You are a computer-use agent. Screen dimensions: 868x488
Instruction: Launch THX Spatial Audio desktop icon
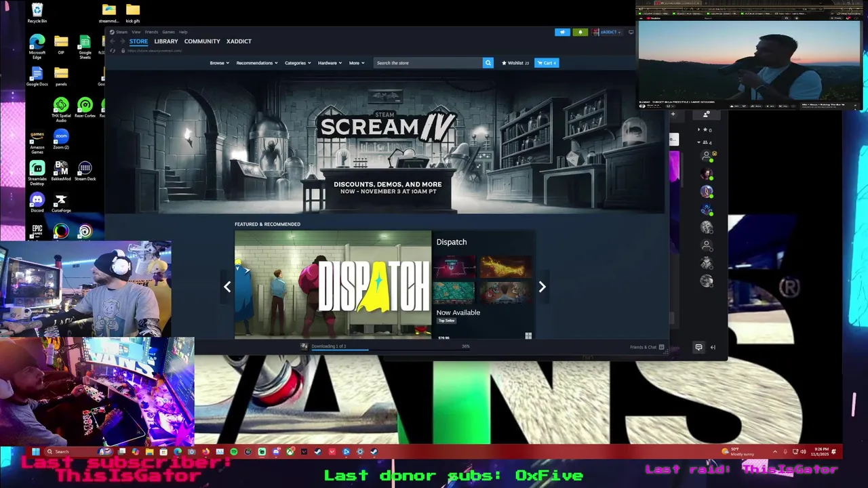(61, 108)
